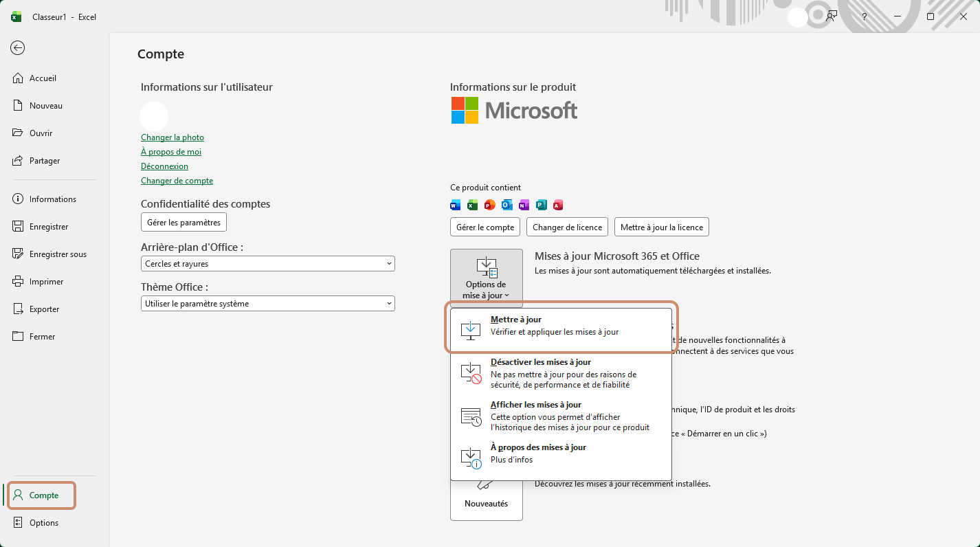The height and width of the screenshot is (547, 980).
Task: Select Compte in the sidebar
Action: [42, 495]
